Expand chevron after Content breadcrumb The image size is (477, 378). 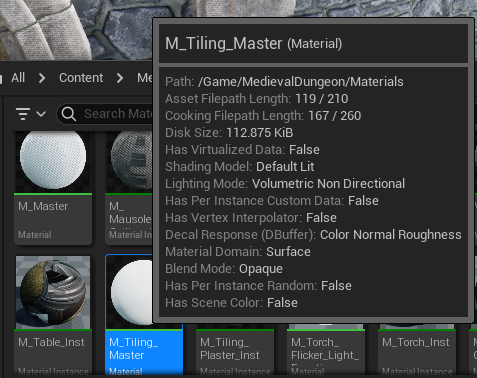click(x=120, y=78)
